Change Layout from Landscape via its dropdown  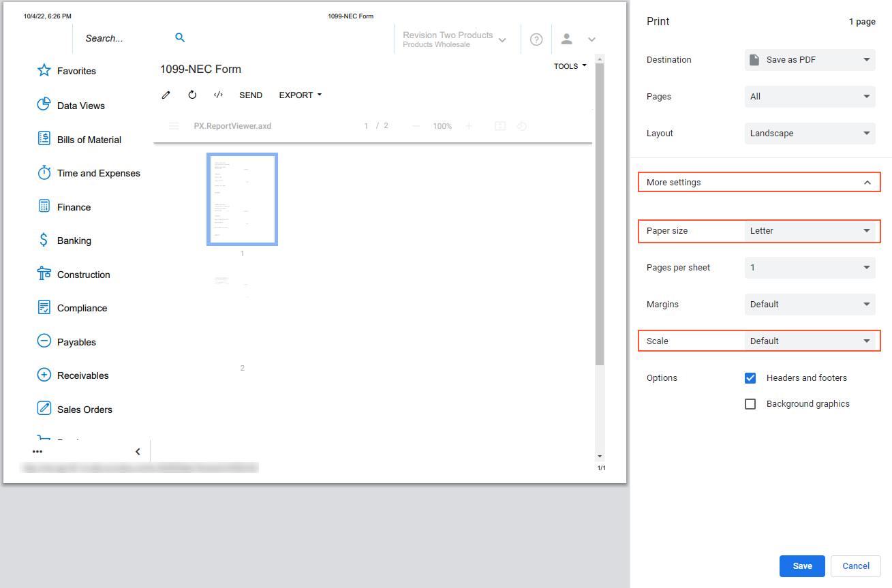(x=810, y=133)
